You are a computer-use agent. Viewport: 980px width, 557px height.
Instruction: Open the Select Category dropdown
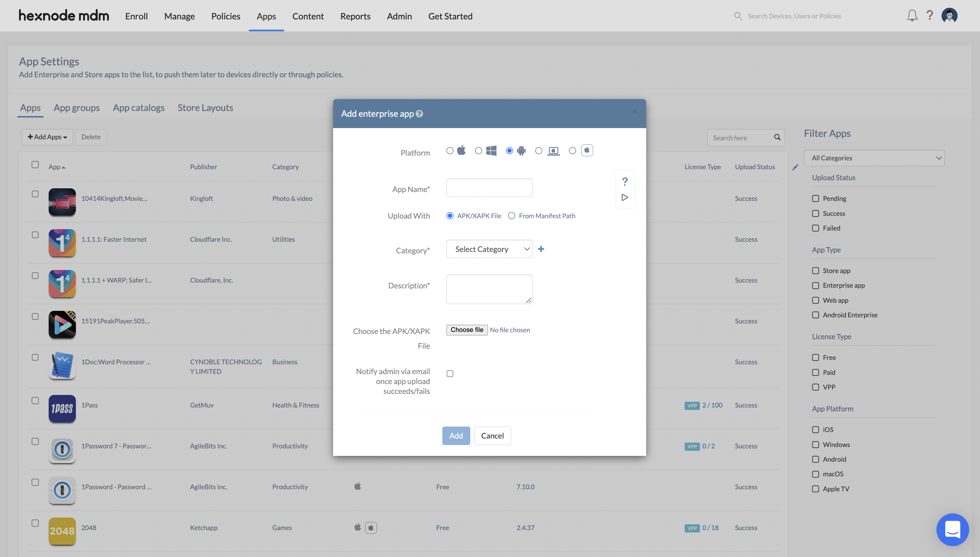(x=489, y=249)
